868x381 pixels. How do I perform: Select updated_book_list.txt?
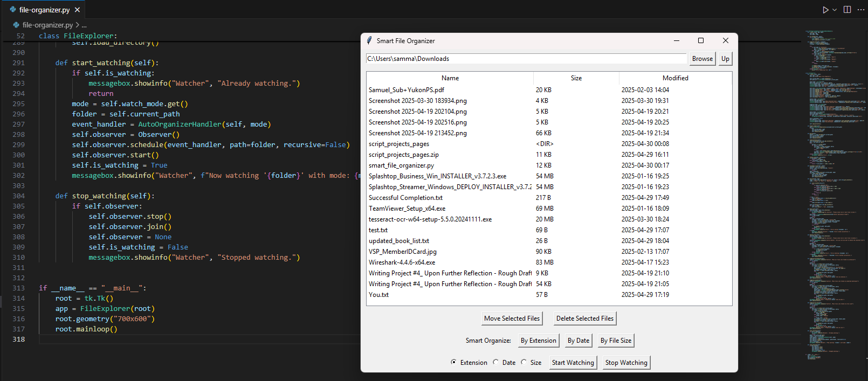[549, 241]
